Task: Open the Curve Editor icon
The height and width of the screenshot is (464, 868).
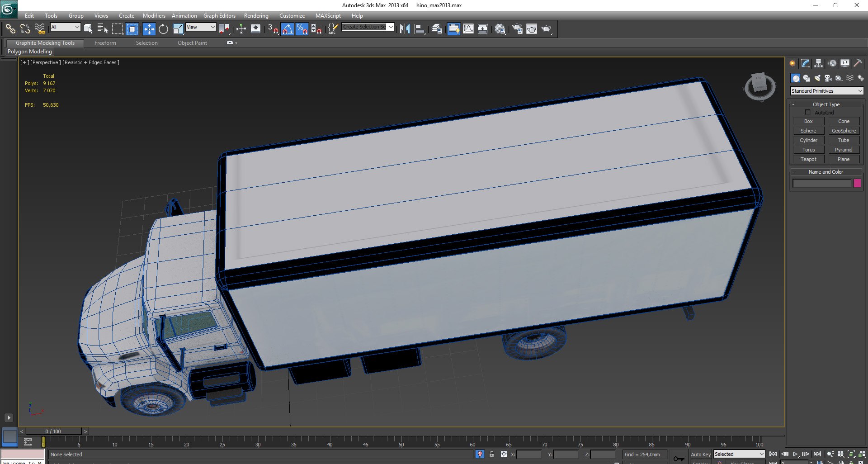Action: (x=468, y=29)
